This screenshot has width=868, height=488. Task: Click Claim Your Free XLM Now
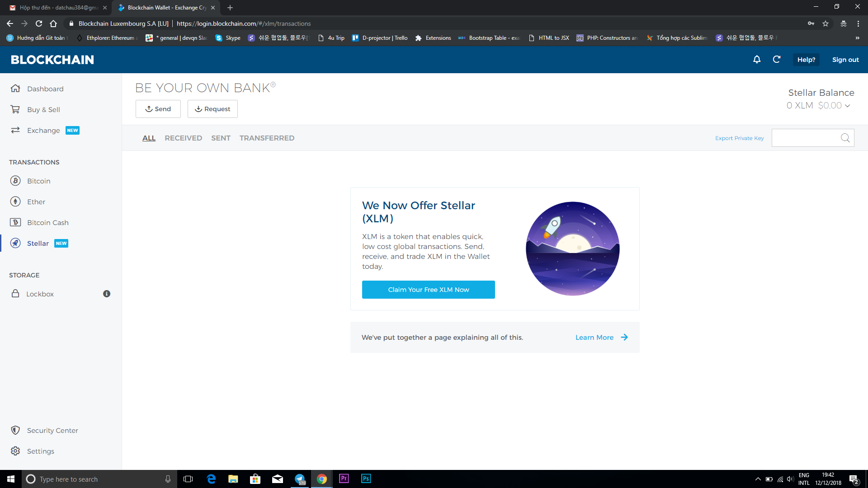(x=428, y=290)
